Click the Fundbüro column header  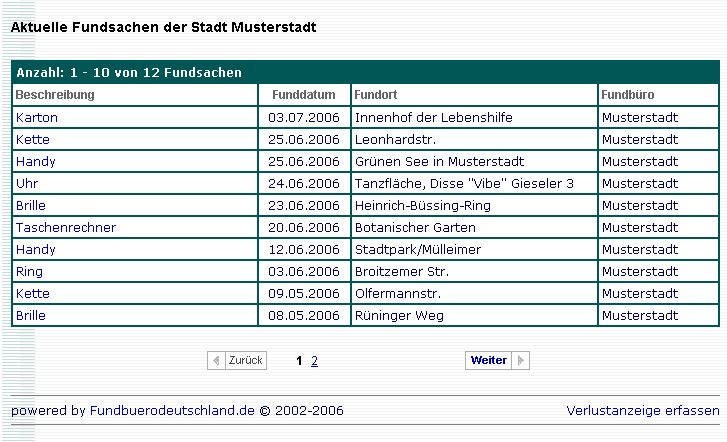tap(628, 95)
